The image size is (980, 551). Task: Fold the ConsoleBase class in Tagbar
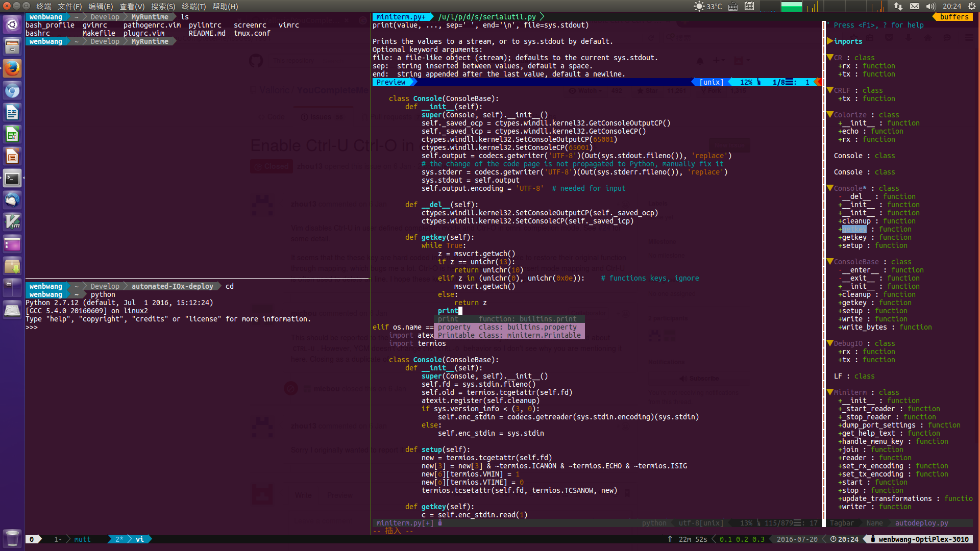click(x=830, y=262)
